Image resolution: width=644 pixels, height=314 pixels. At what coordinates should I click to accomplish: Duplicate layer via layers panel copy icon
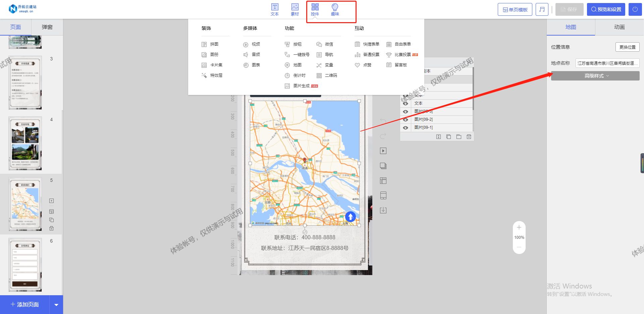(448, 137)
